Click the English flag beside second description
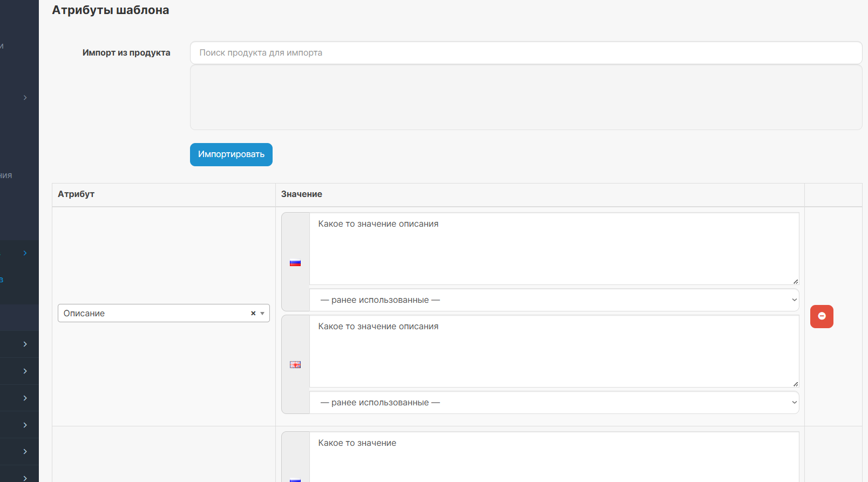Screen dimensions: 868x482 coord(295,365)
